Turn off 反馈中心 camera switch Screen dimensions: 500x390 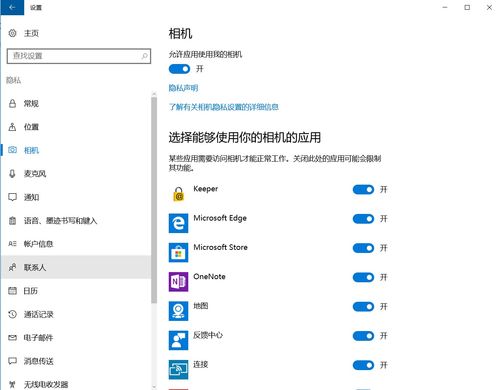pyautogui.click(x=363, y=336)
